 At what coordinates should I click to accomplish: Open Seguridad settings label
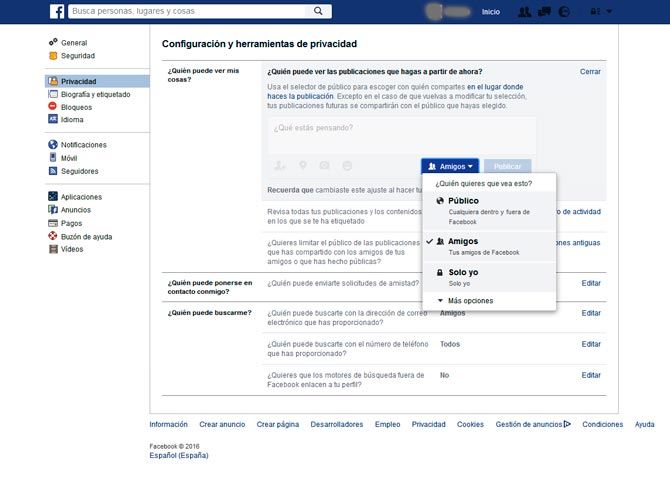pos(78,56)
